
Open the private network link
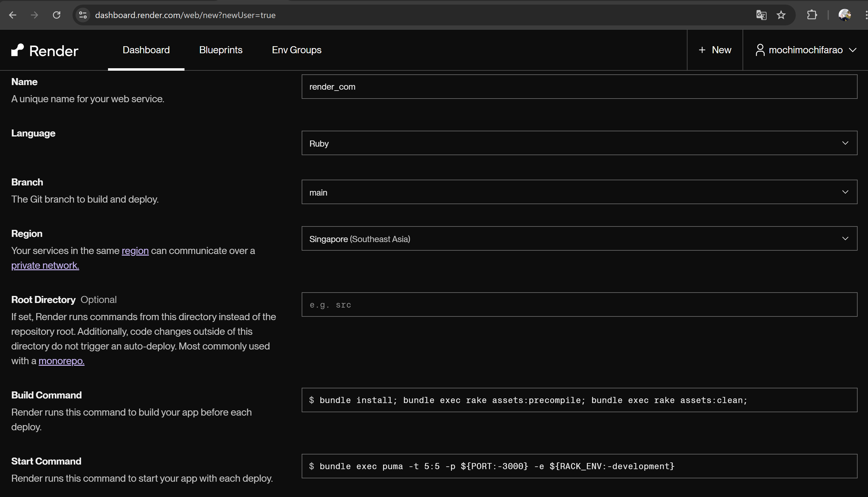pyautogui.click(x=45, y=265)
